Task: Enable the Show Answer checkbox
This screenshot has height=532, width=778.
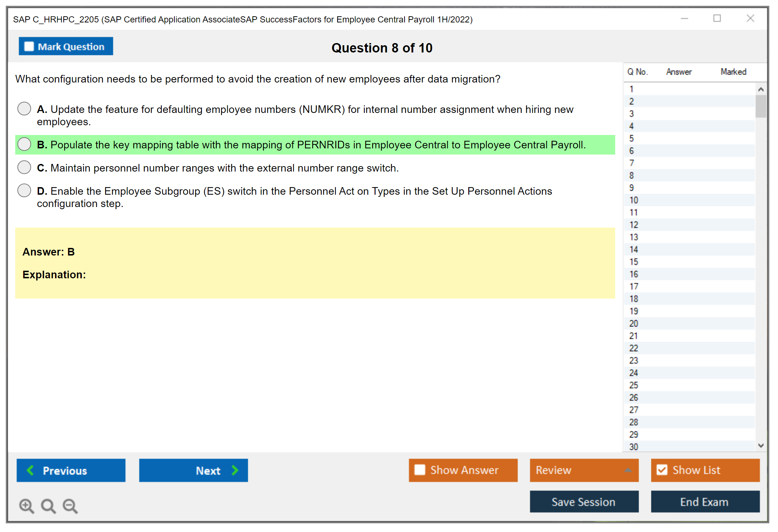Action: click(x=420, y=470)
